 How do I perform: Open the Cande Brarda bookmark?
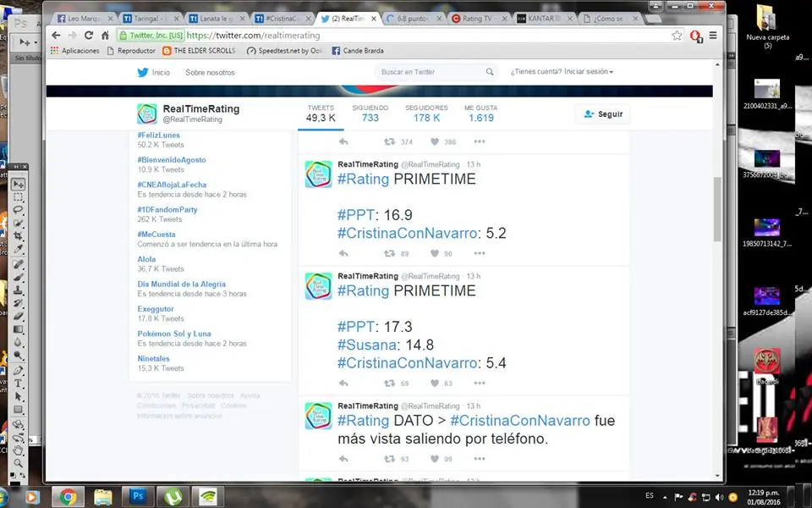[358, 51]
